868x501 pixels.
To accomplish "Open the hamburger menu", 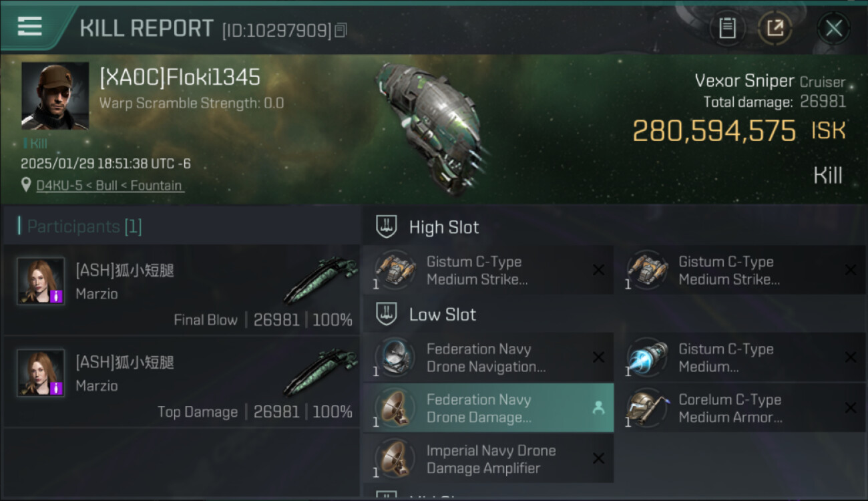I will pos(30,27).
